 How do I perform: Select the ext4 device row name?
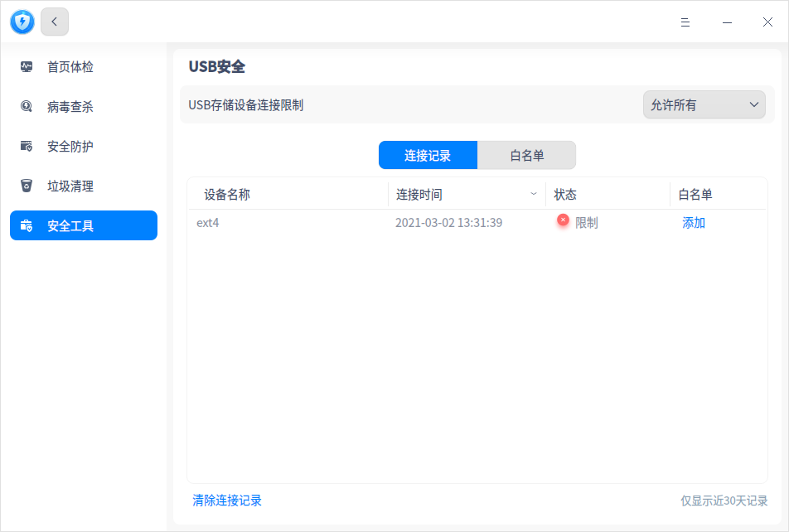[208, 223]
